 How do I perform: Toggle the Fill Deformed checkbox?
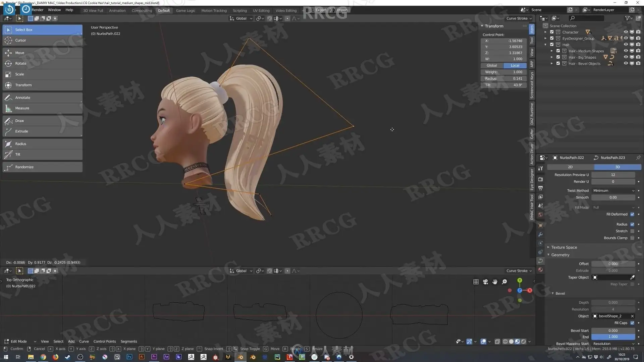(x=632, y=214)
